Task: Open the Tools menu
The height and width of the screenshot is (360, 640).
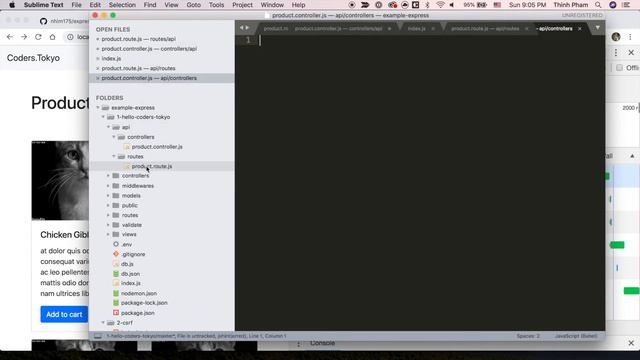Action: click(216, 5)
